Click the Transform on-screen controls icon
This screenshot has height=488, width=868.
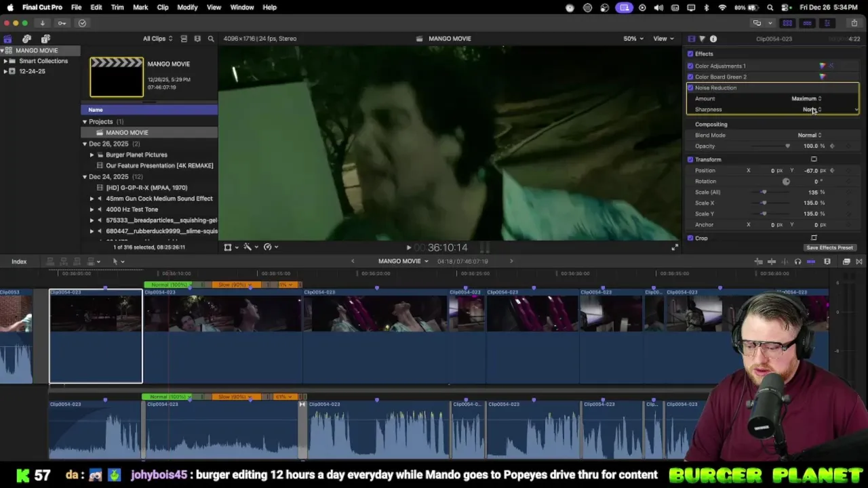click(x=814, y=159)
